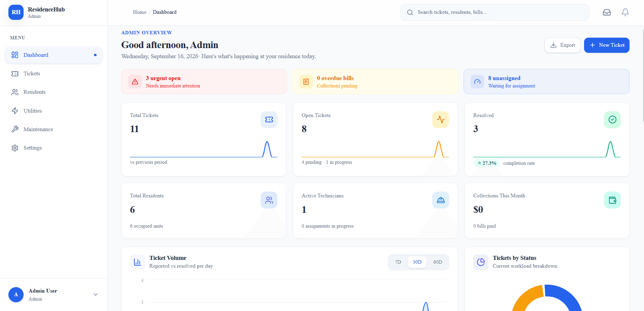Click the 'Current workload breakdown' subtitle
Image resolution: width=644 pixels, height=311 pixels.
[525, 266]
